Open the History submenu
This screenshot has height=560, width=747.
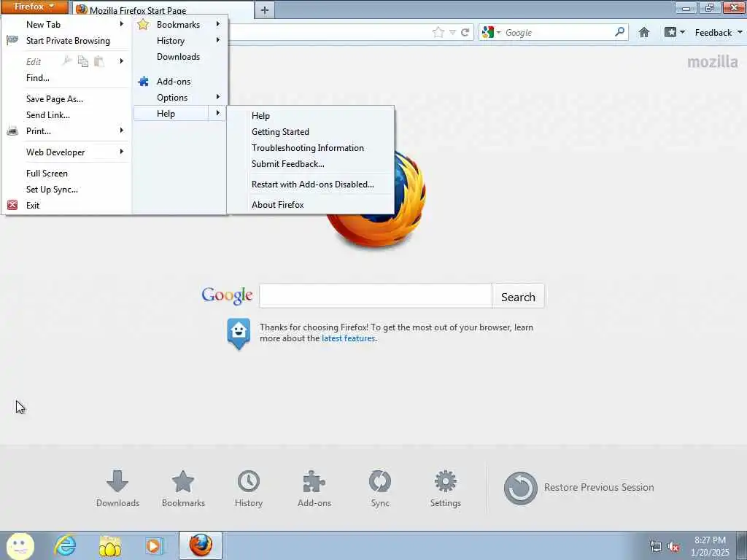click(179, 41)
